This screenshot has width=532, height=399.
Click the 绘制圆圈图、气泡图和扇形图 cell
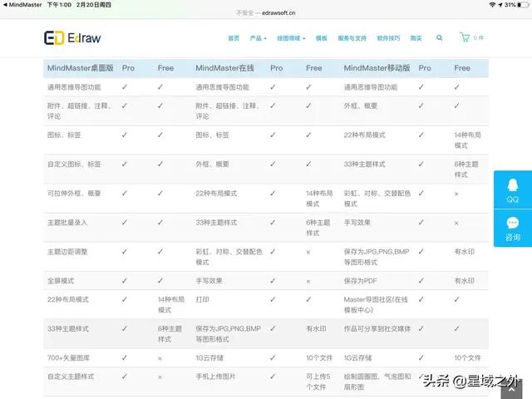377,382
